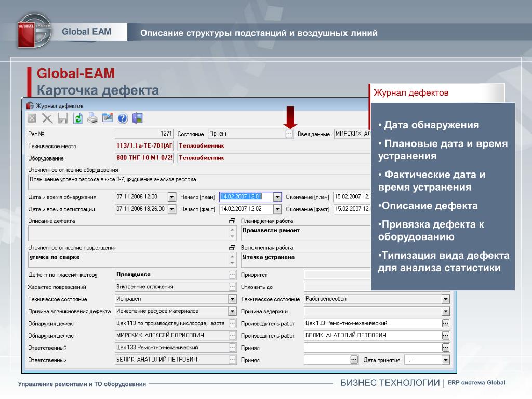532x399 pixels.
Task: Open the Причина возникновения дефекта dropdown
Action: 232,311
